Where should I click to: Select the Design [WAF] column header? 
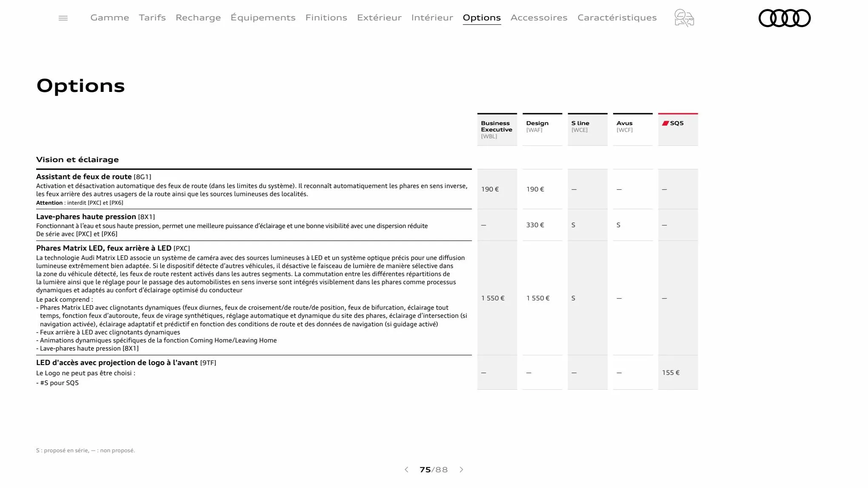[x=542, y=129]
